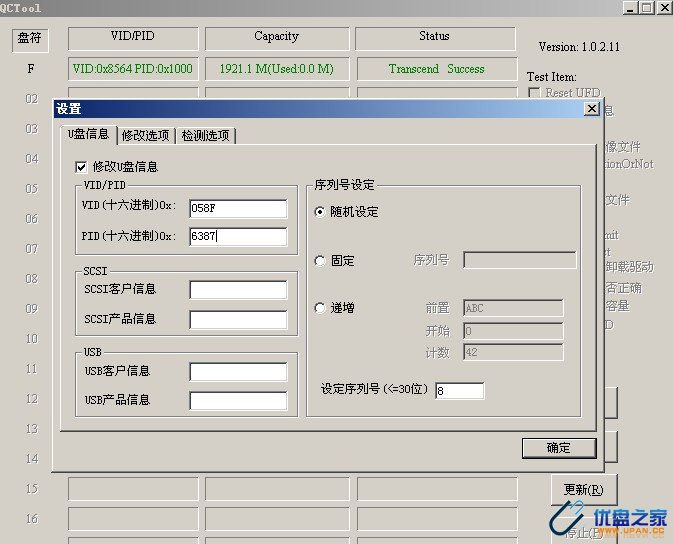Click the VID hexadecimal input field
Image resolution: width=673 pixels, height=544 pixels.
(238, 209)
